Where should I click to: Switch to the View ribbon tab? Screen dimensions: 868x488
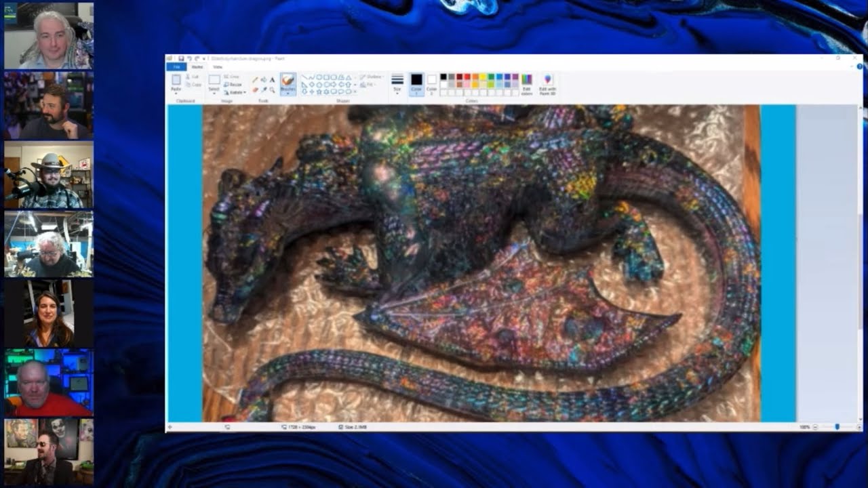click(218, 67)
